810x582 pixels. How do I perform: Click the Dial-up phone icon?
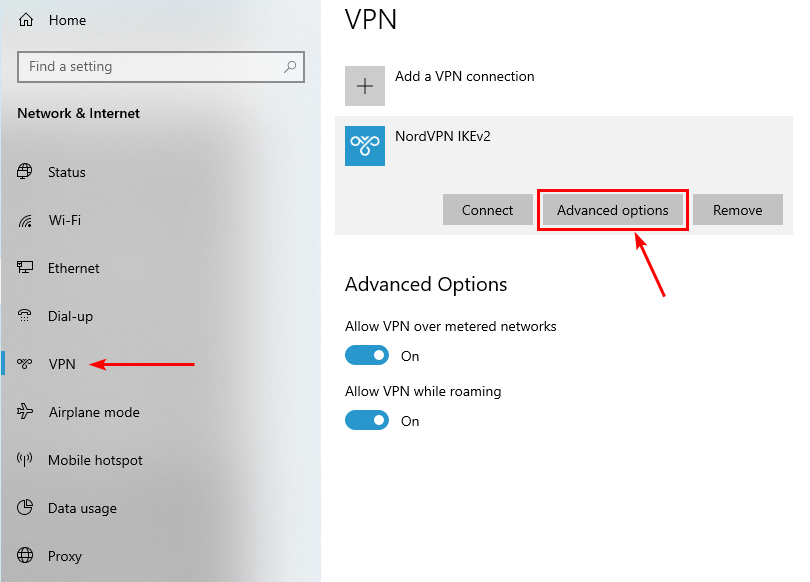26,316
